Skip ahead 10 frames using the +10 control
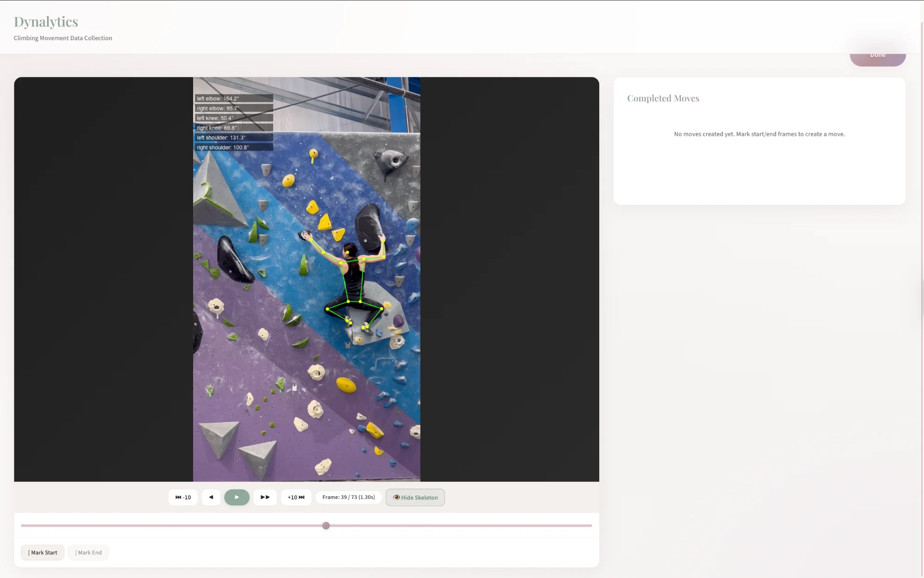 296,497
